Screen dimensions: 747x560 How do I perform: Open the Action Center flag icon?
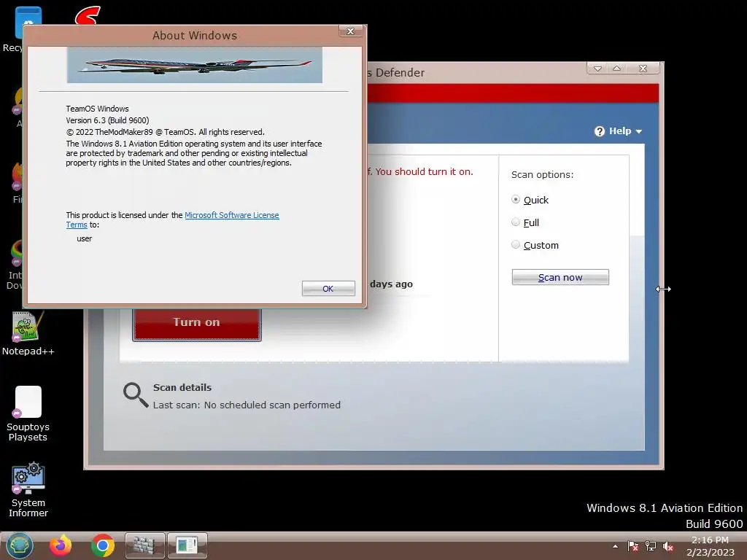[633, 547]
